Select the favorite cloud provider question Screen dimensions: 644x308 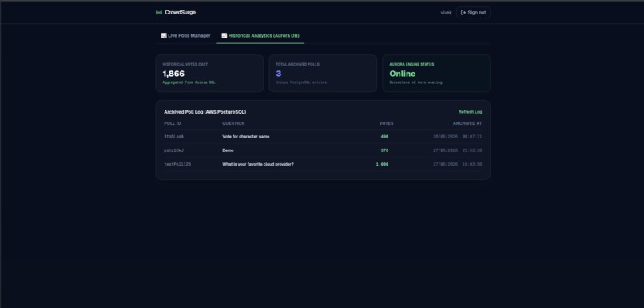258,164
